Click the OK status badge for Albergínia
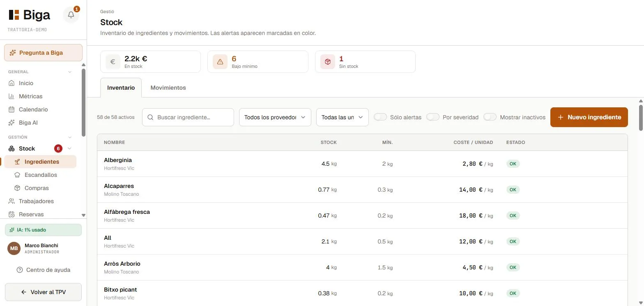Screen dimensions: 644x306 [513, 164]
